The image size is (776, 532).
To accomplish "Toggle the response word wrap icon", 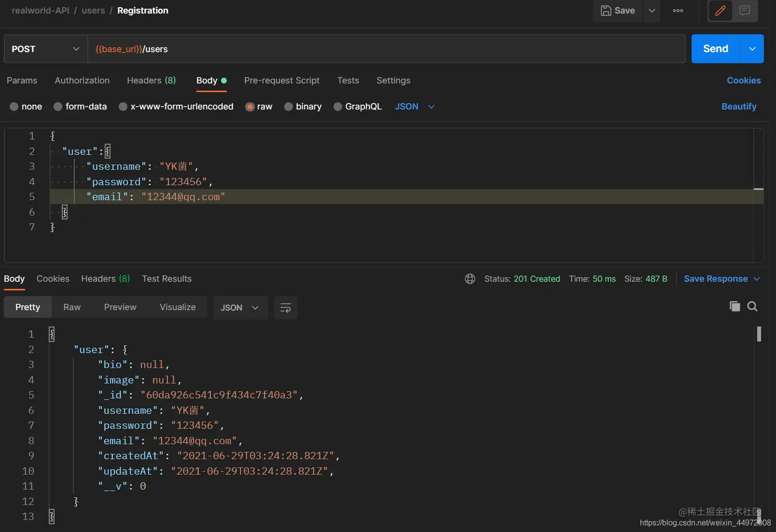I will click(x=285, y=308).
